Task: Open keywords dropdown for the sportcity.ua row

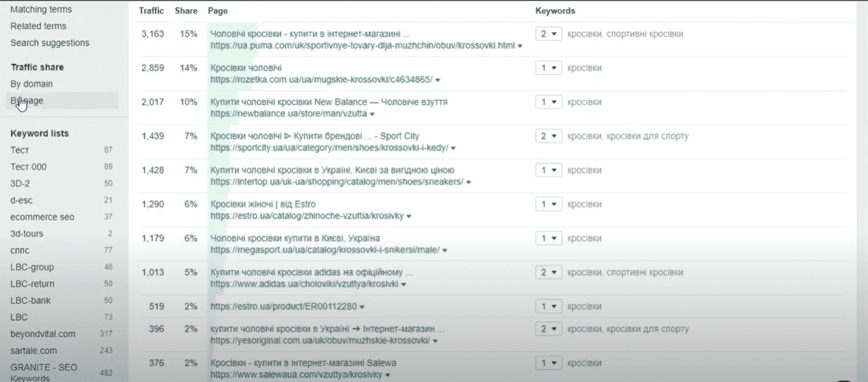Action: 548,136
